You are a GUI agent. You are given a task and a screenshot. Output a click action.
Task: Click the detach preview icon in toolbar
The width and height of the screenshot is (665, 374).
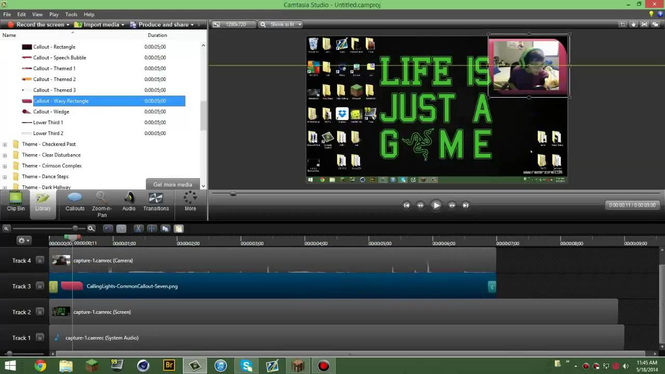(x=656, y=25)
